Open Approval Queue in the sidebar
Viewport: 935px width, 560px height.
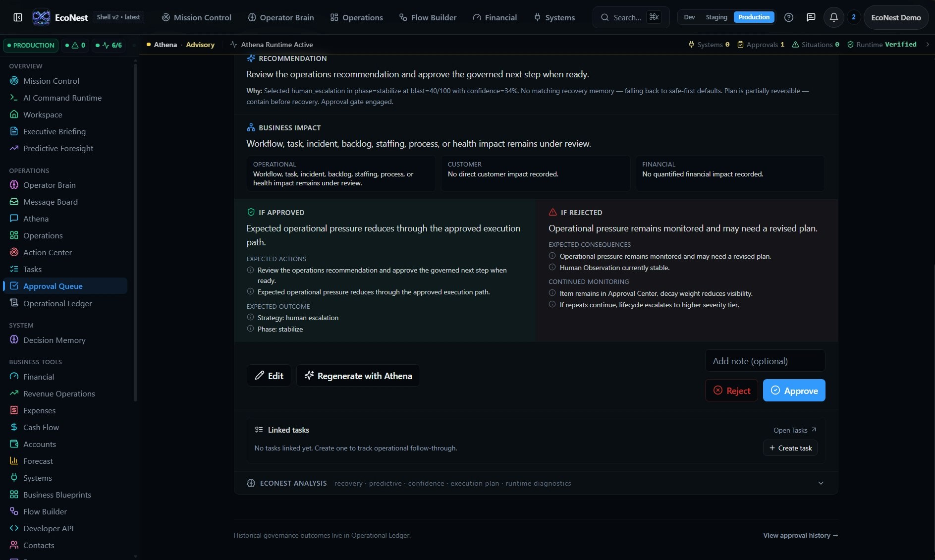pyautogui.click(x=65, y=286)
